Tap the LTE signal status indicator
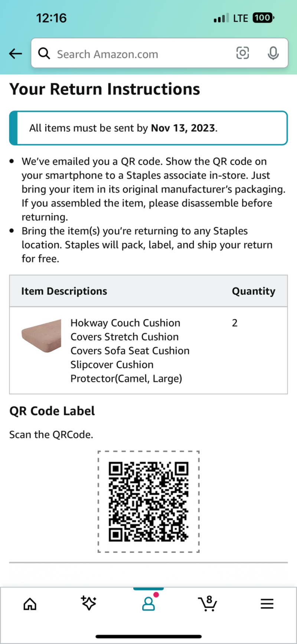 (231, 18)
